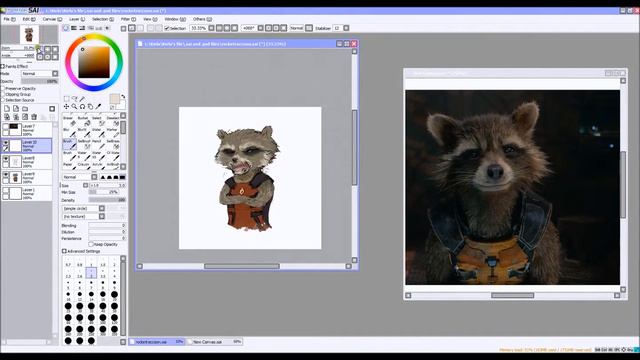This screenshot has height=360, width=640.
Task: Switch to the New Canvas.sai tab
Action: point(215,342)
